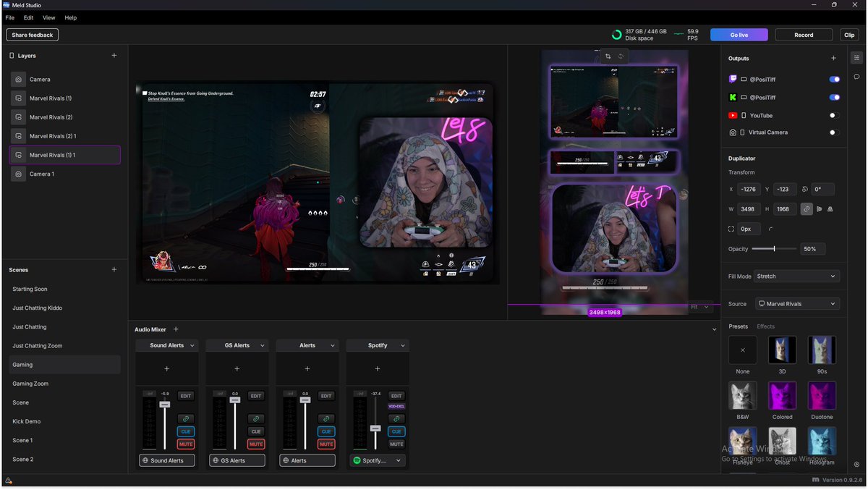
Task: Toggle the Kick @PosiTiff output switch
Action: click(x=835, y=97)
